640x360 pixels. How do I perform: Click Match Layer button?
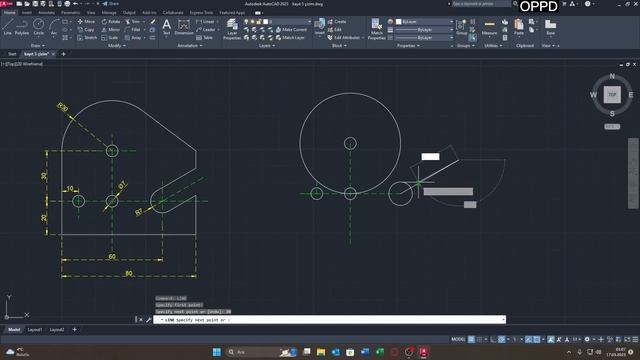click(x=290, y=38)
